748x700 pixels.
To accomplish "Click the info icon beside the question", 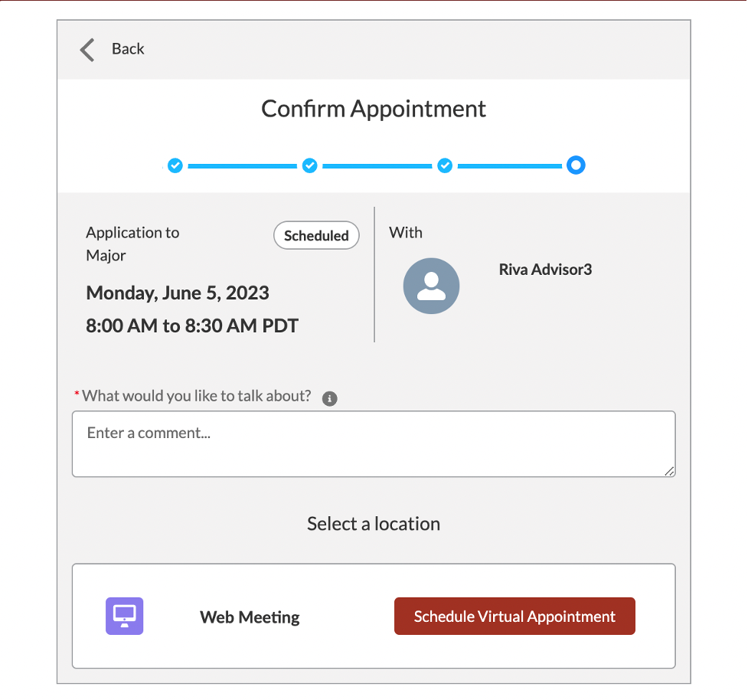I will (330, 398).
